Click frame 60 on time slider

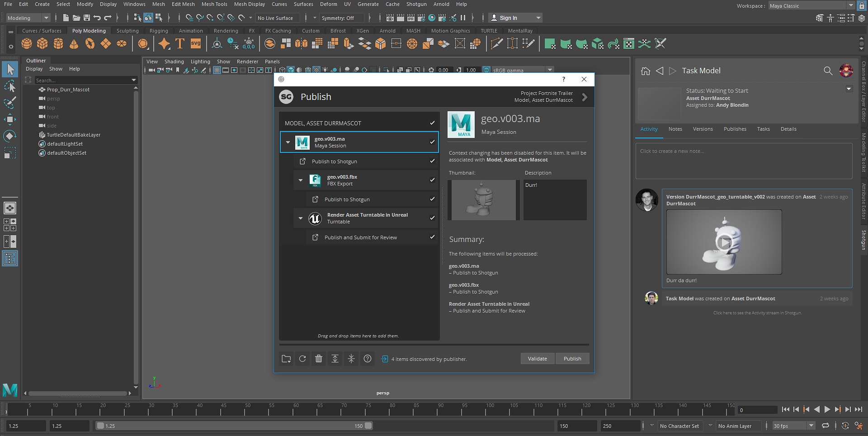coord(296,410)
